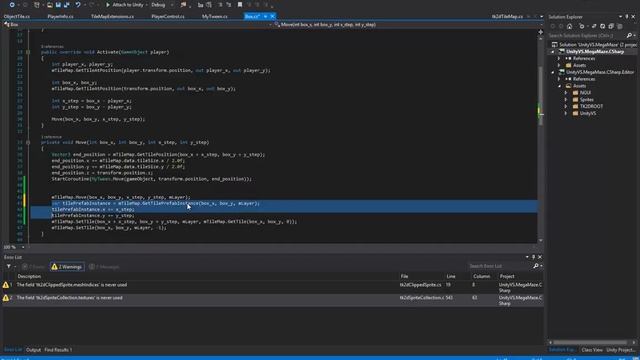The width and height of the screenshot is (640, 360).
Task: Click the Open File folder icon
Action: point(49,5)
